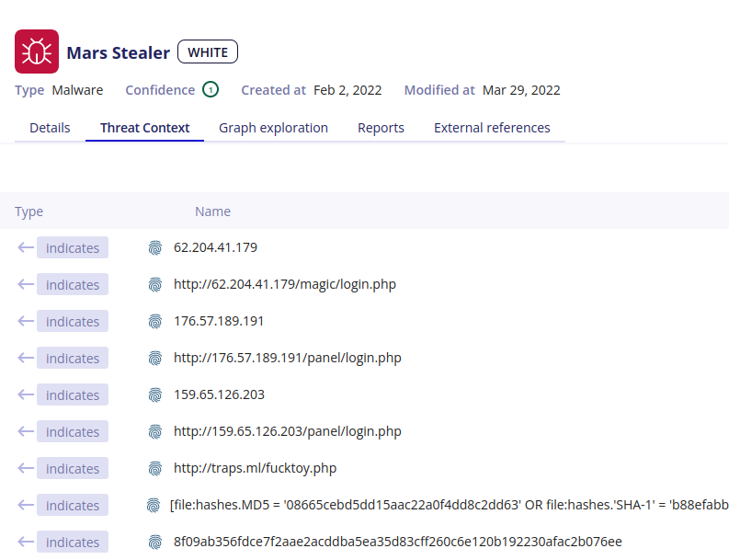Click fingerprint icon beside 8f09ab356fdce hash
Viewport: 729px width, 560px height.
pyautogui.click(x=155, y=542)
